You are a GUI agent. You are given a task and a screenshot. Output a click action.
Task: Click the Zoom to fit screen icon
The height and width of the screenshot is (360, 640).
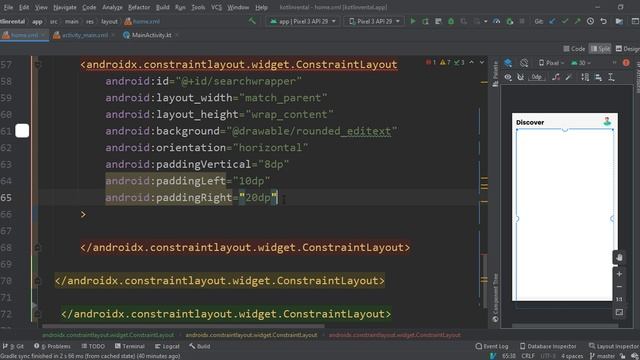coord(619,313)
